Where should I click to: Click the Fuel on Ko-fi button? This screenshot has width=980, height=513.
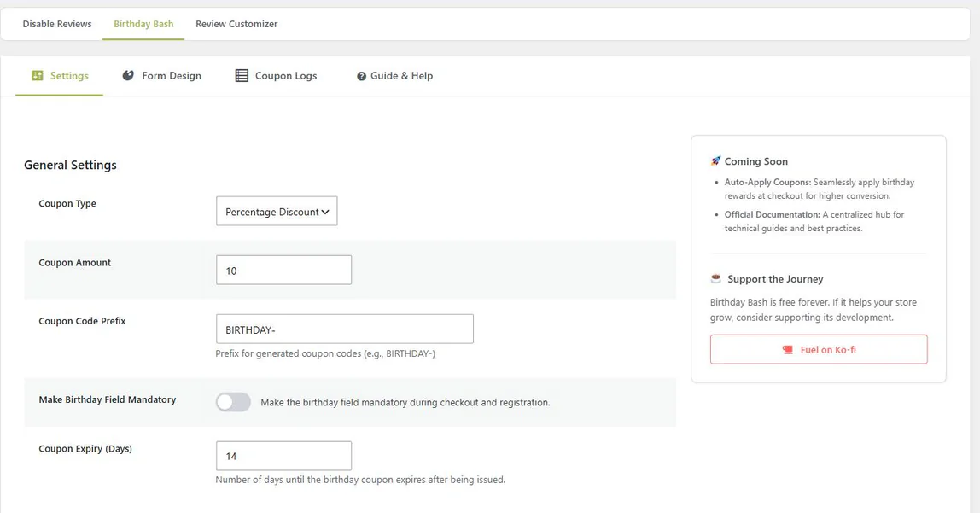coord(819,349)
